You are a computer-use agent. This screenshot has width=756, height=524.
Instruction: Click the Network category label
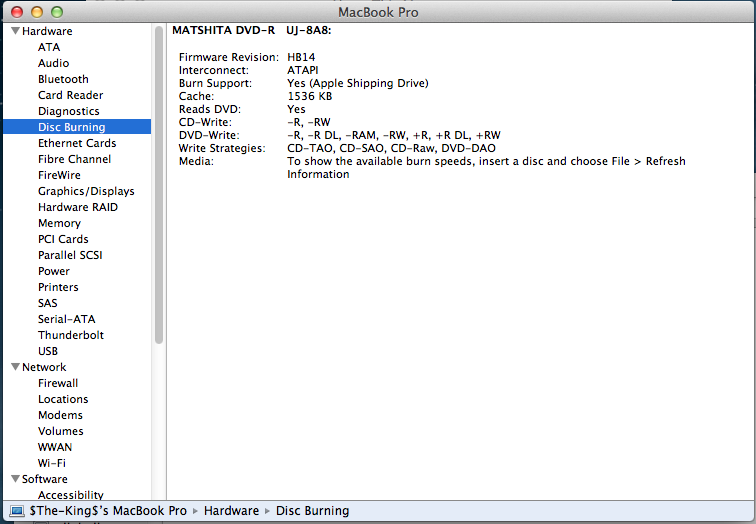(x=44, y=367)
